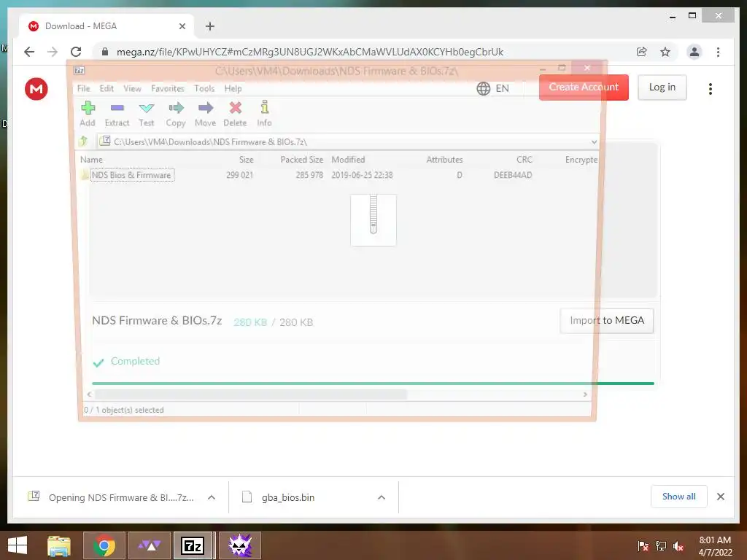
Task: Go forward in Chrome
Action: click(53, 52)
